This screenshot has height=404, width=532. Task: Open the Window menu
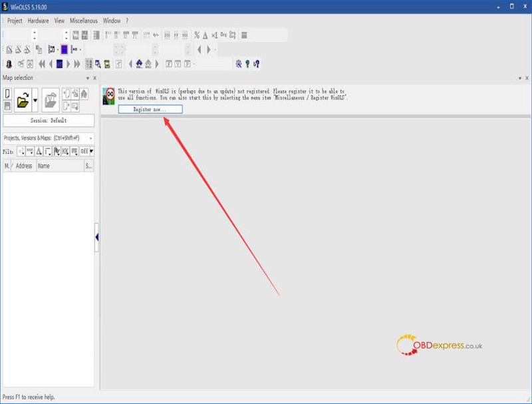tap(112, 21)
